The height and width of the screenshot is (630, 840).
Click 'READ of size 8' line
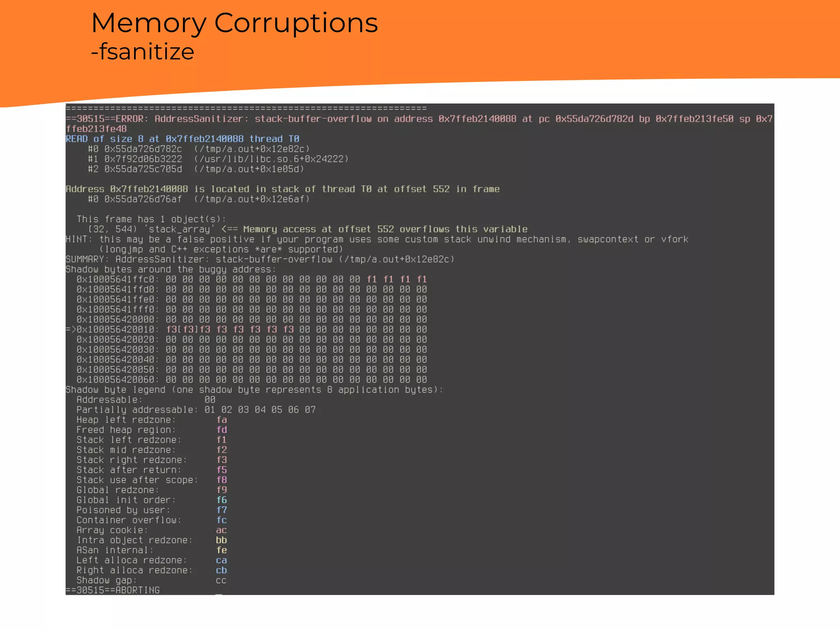(183, 139)
